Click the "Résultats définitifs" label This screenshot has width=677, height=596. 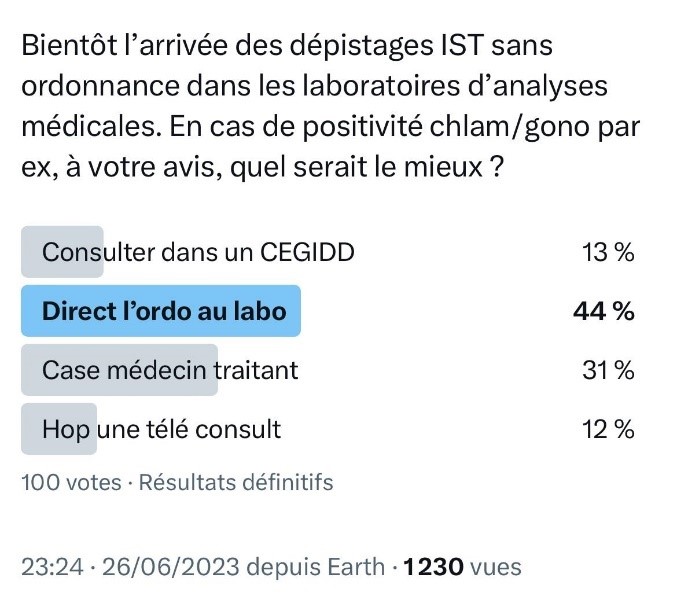click(x=235, y=482)
